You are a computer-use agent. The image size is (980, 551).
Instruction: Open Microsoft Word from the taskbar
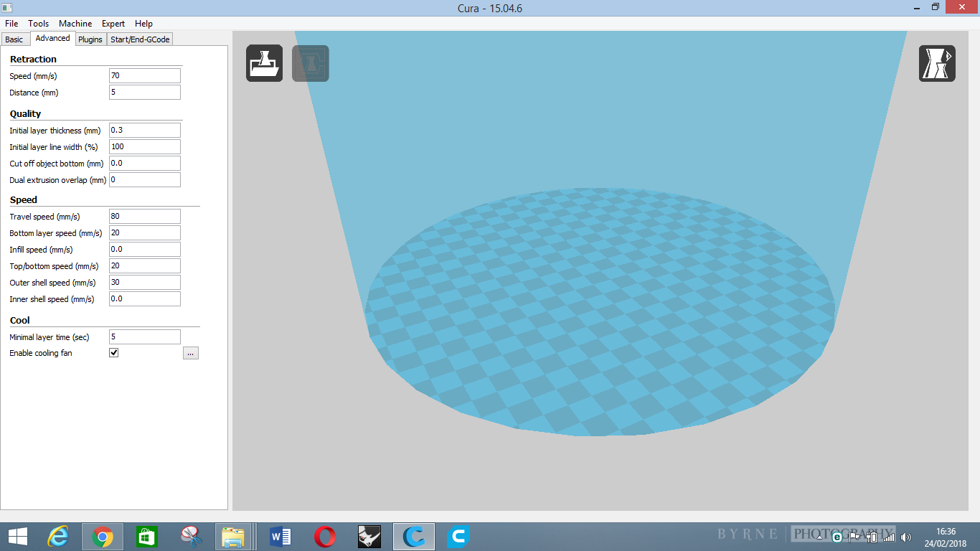coord(280,536)
